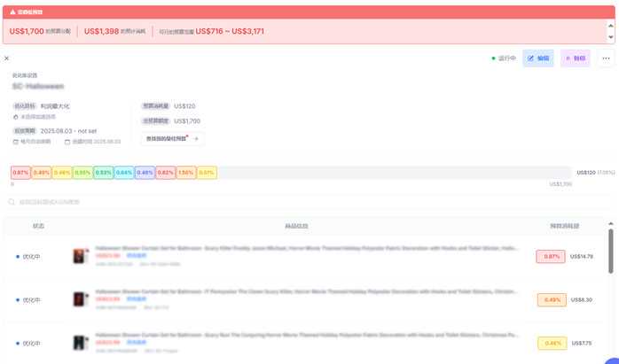Select the red 0.87% segment in distribution bar
Image resolution: width=619 pixels, height=364 pixels.
pyautogui.click(x=20, y=173)
